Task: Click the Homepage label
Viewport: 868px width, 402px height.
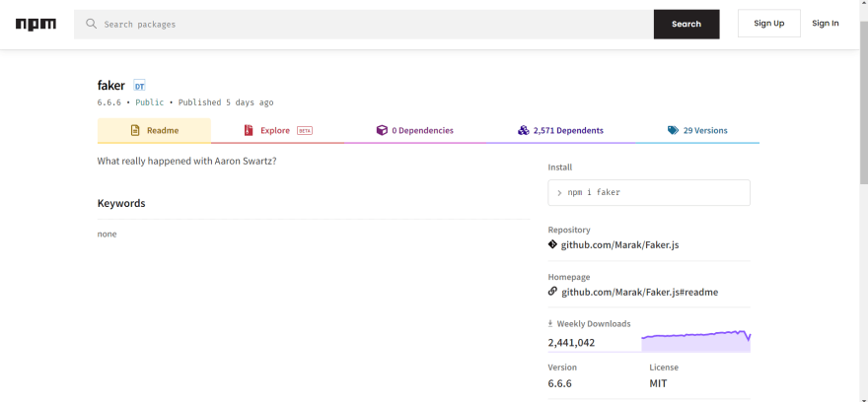Action: 569,277
